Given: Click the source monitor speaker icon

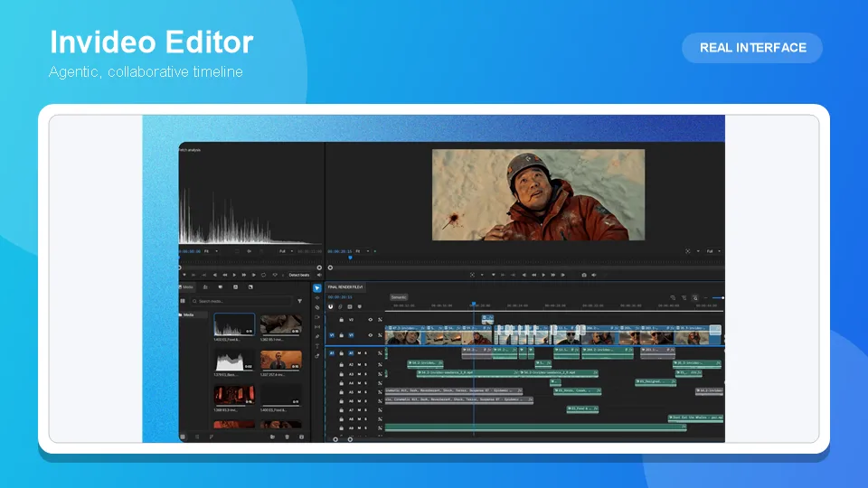Looking at the screenshot, I should tap(319, 275).
